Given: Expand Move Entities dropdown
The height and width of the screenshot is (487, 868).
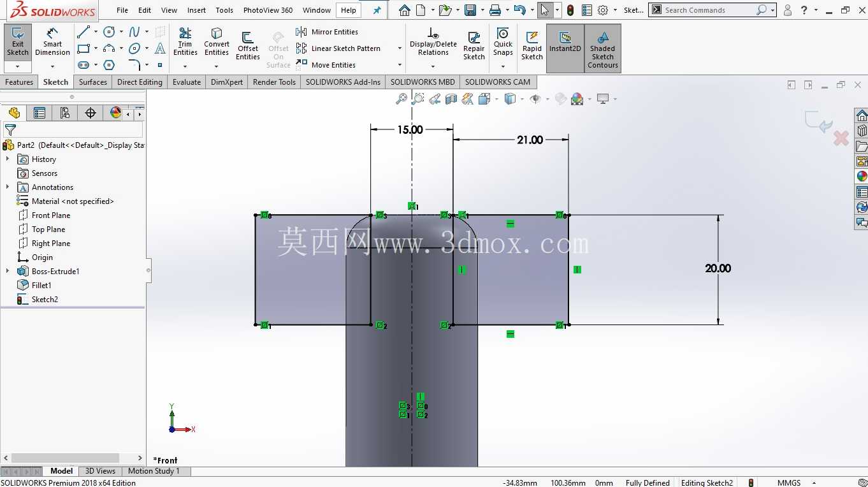Looking at the screenshot, I should [x=400, y=65].
